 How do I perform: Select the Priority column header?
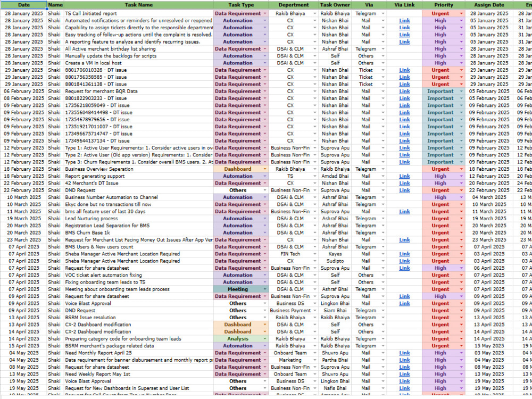click(444, 5)
